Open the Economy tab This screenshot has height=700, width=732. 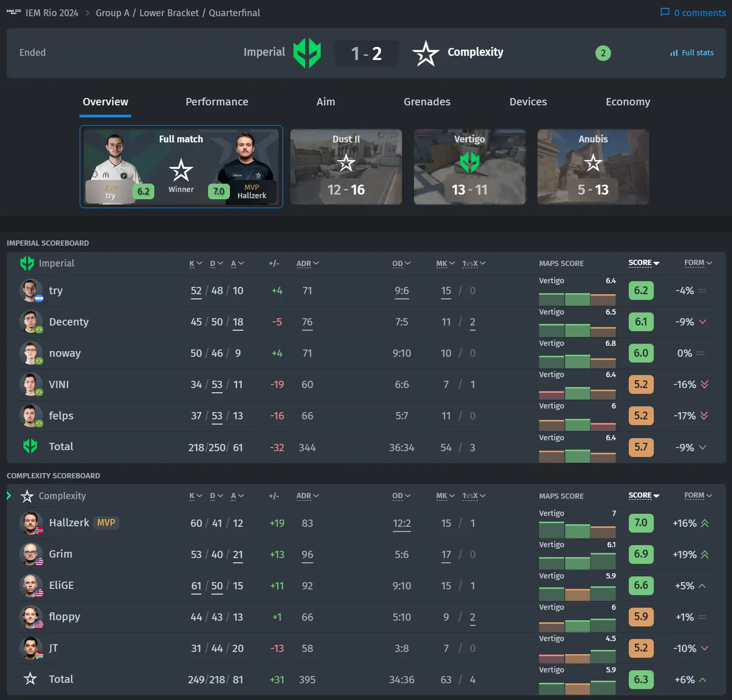[x=628, y=102]
